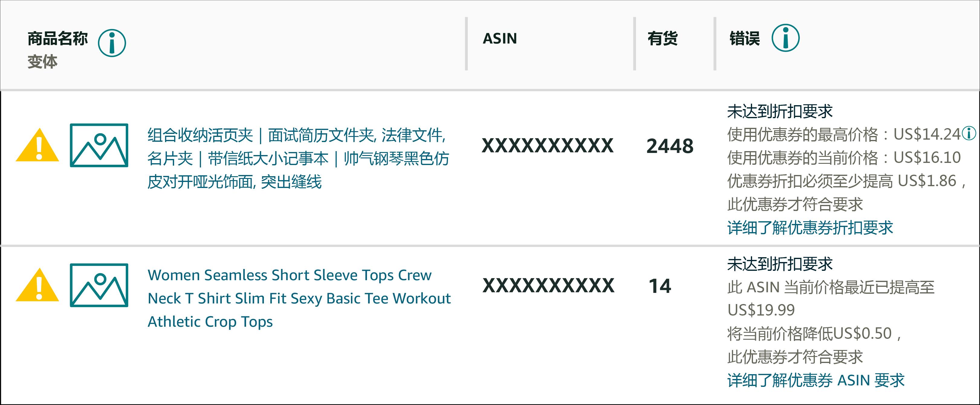Click the warning triangle for Women Seamless row
The width and height of the screenshot is (980, 405).
[x=37, y=285]
